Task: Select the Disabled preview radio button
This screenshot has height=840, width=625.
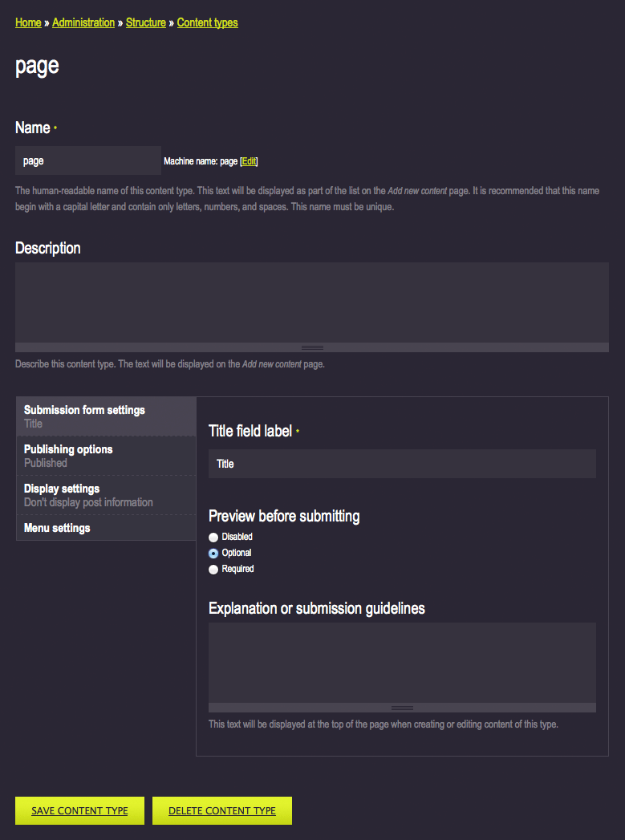Action: click(x=213, y=538)
